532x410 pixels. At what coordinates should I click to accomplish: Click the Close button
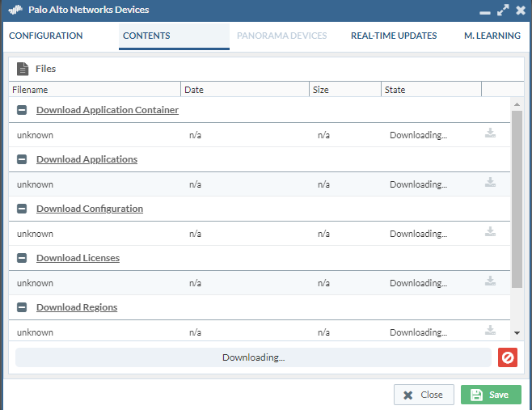point(424,395)
